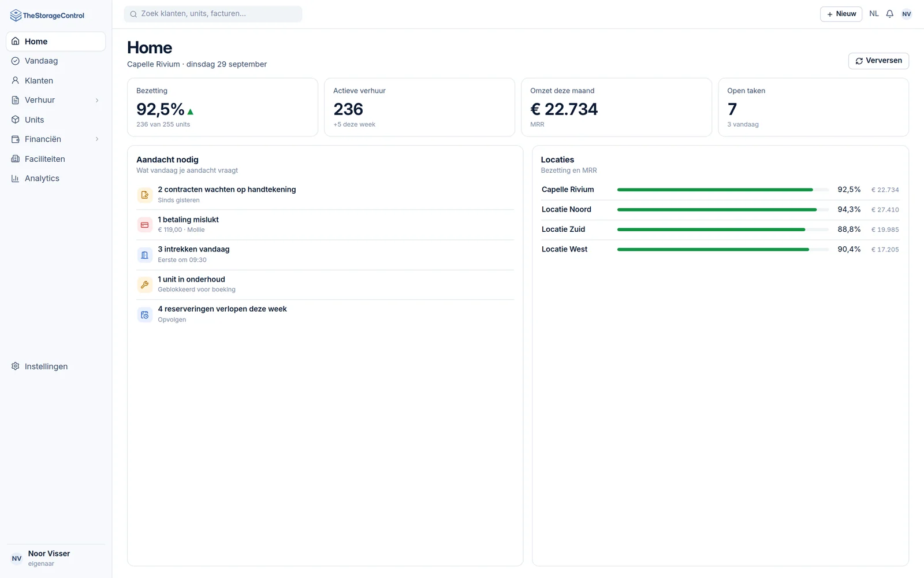Click '1 unit in onderhoud' row
The height and width of the screenshot is (578, 924).
click(x=325, y=284)
